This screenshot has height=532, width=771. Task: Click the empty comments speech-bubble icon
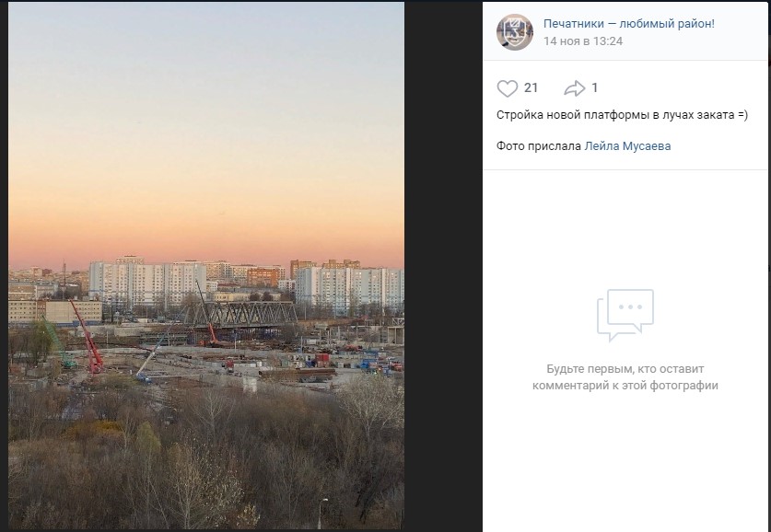click(625, 315)
